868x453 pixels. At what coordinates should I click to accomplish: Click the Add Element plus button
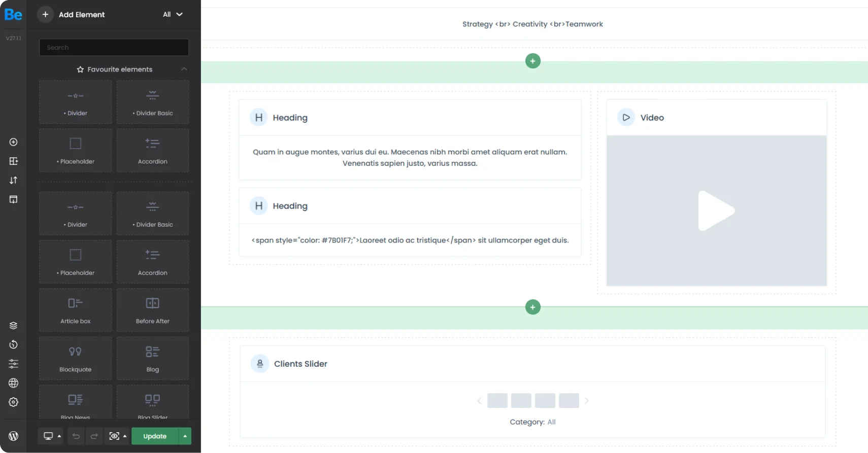(x=45, y=15)
